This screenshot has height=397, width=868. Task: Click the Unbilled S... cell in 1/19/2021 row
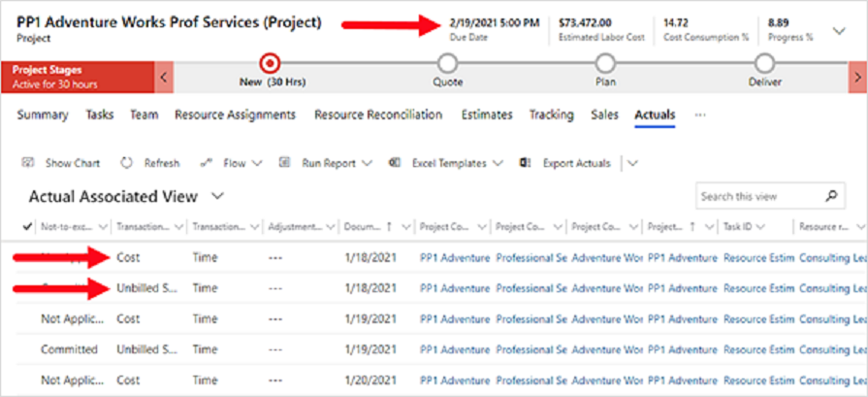(x=146, y=349)
